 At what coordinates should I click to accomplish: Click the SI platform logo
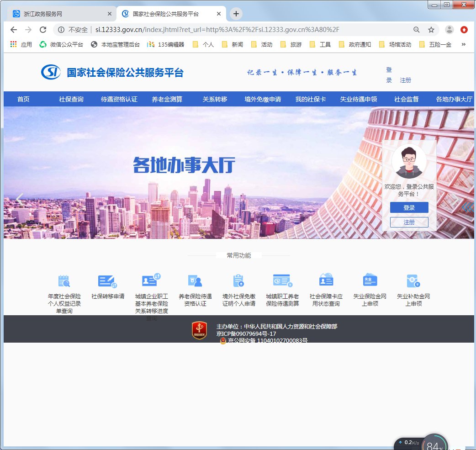click(51, 72)
